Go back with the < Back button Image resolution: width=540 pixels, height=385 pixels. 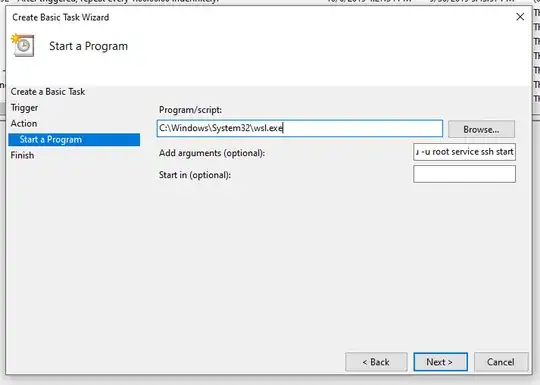click(376, 362)
